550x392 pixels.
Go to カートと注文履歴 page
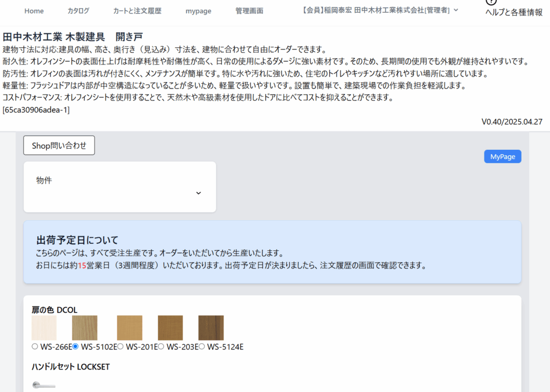pos(137,11)
